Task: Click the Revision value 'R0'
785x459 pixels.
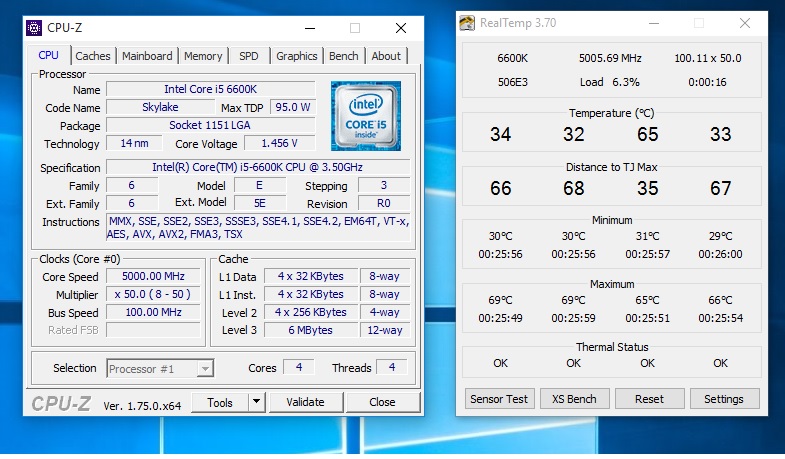Action: (x=383, y=203)
